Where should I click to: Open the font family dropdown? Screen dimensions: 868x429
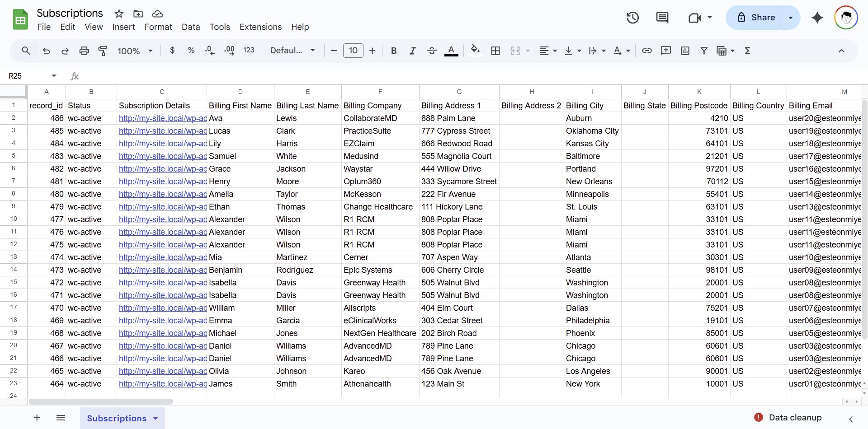click(x=292, y=51)
